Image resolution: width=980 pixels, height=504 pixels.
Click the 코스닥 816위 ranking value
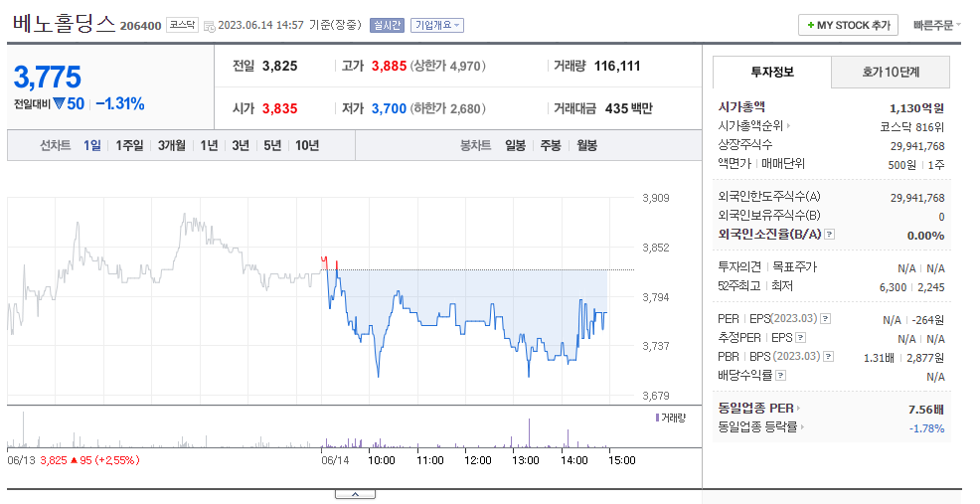(x=911, y=127)
